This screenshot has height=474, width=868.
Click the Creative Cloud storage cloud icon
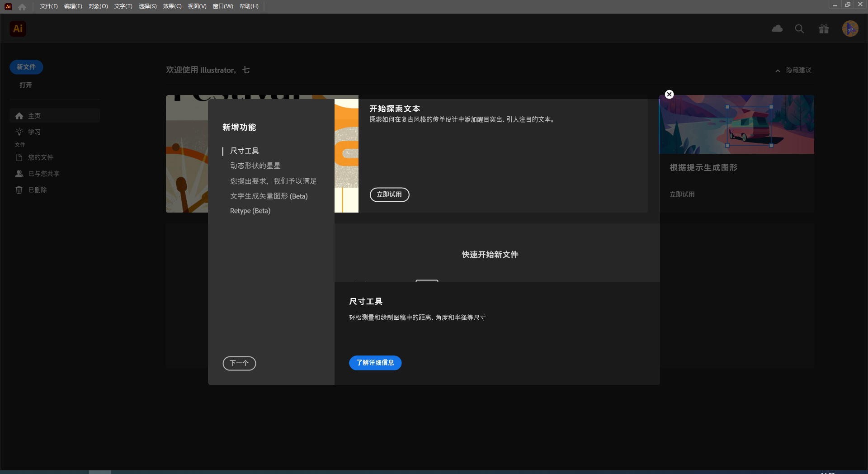tap(777, 28)
